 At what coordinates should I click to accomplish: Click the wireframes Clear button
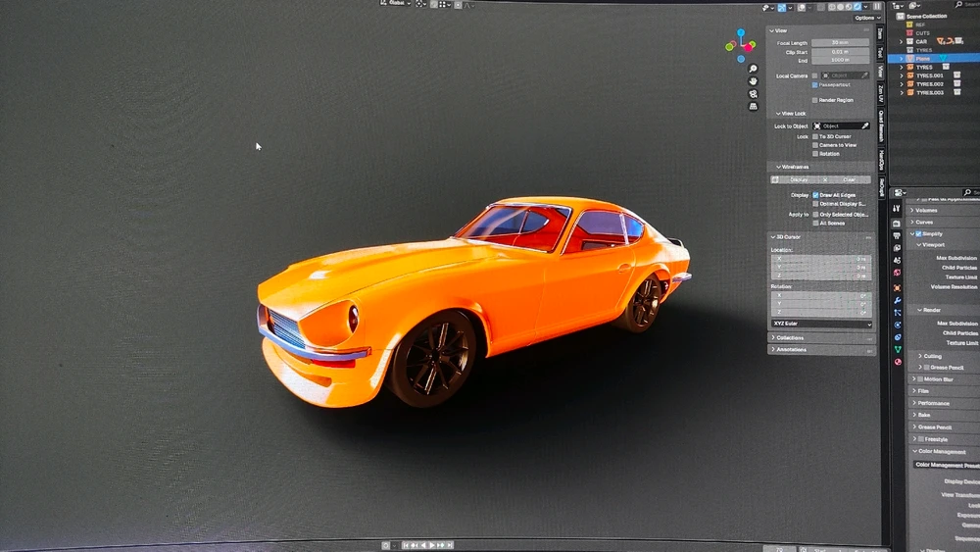click(849, 179)
